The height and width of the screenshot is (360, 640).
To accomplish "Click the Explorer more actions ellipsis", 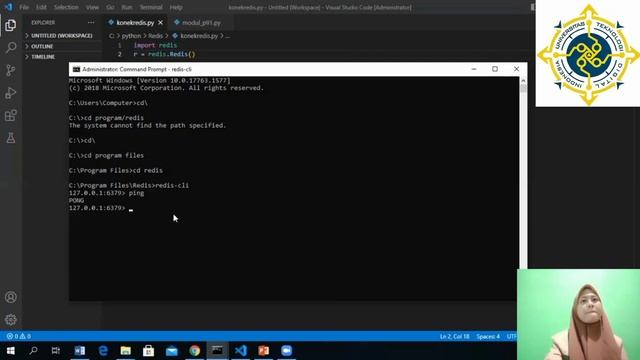I will [x=91, y=22].
